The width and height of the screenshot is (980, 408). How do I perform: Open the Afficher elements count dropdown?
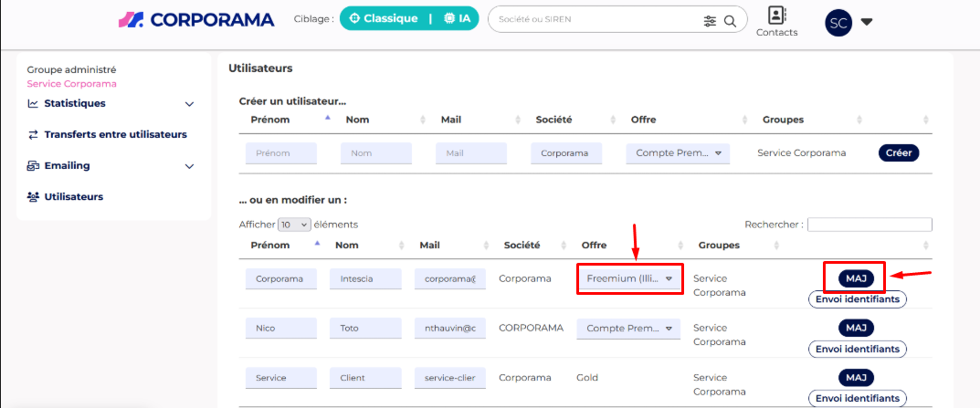point(295,225)
